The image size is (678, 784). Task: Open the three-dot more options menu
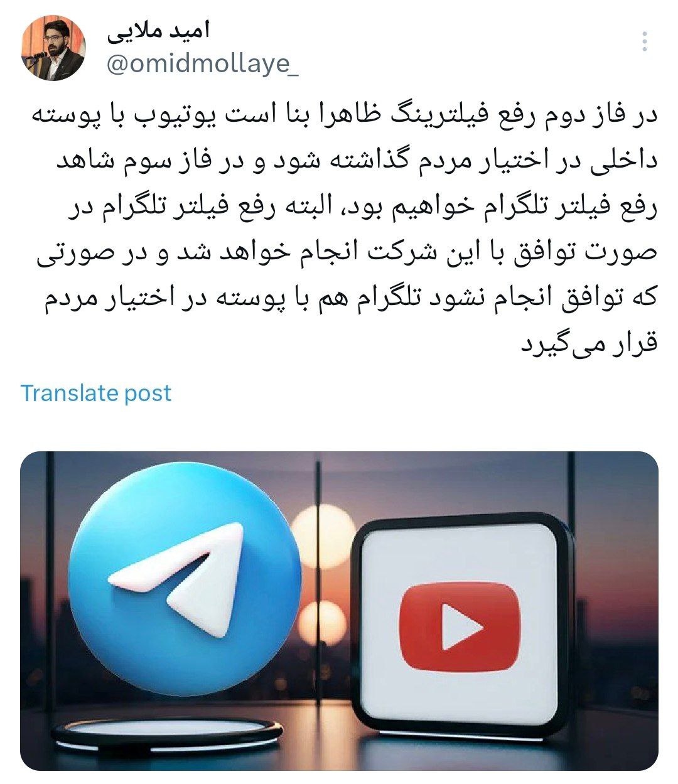point(645,41)
